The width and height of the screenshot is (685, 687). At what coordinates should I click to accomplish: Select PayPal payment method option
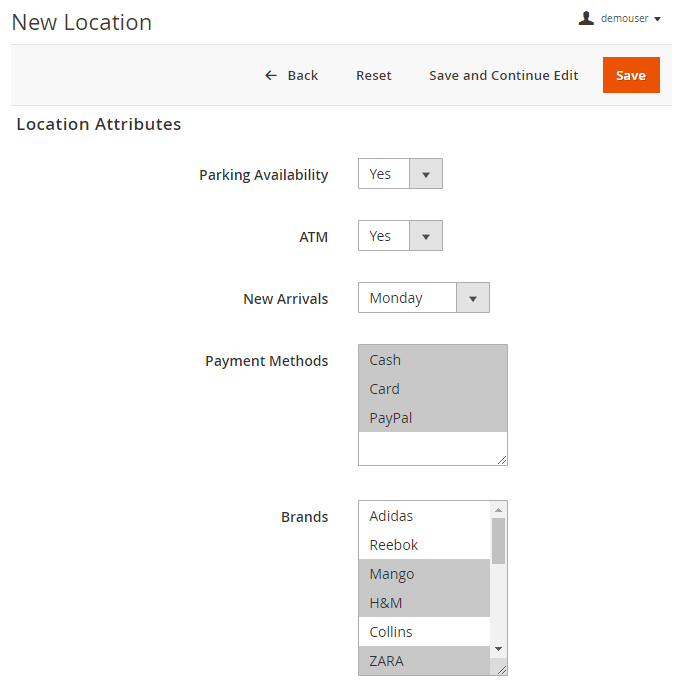coord(432,418)
